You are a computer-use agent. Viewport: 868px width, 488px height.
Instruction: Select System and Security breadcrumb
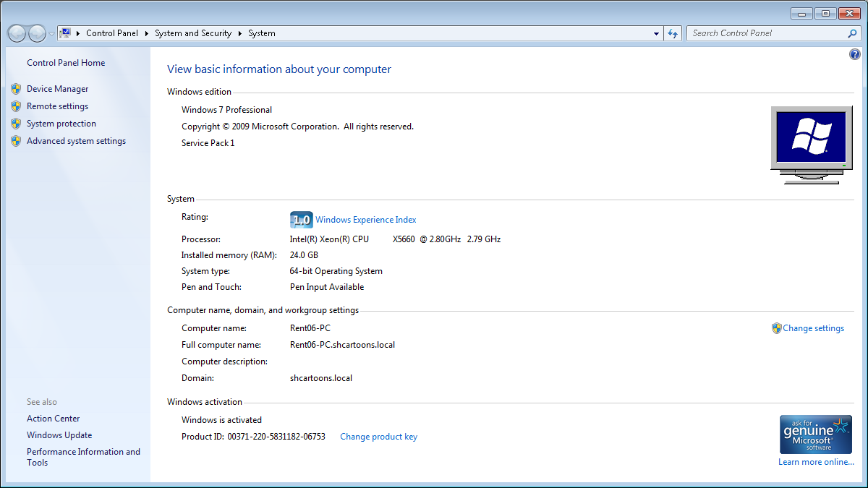pos(193,33)
